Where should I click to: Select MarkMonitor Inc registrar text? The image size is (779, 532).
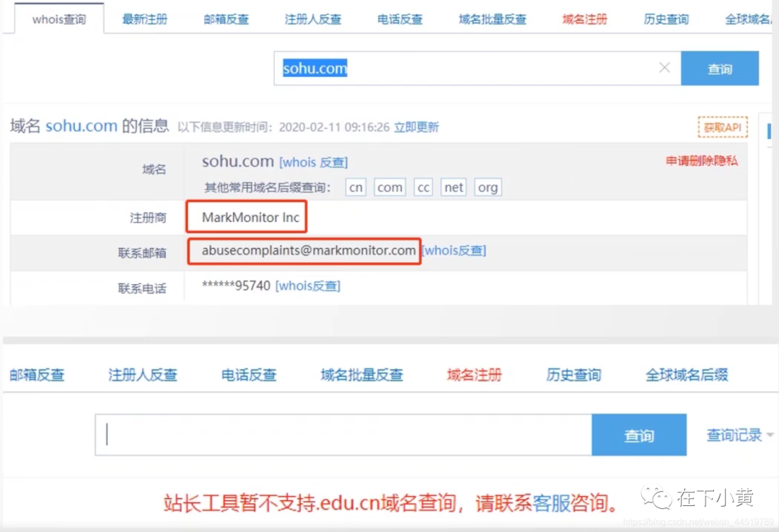click(x=250, y=217)
